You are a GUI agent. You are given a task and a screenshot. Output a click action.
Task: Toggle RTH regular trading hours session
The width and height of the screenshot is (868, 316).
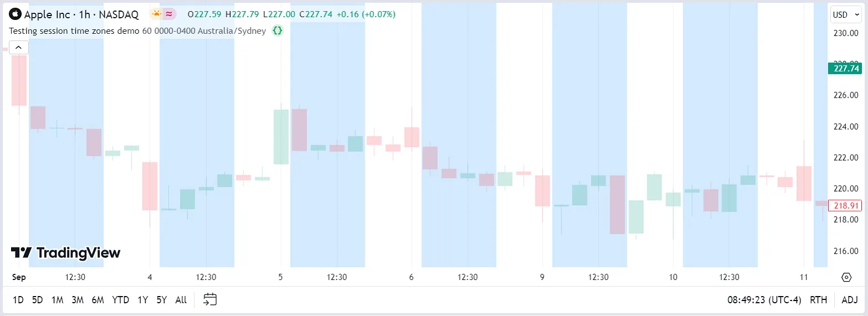point(818,300)
